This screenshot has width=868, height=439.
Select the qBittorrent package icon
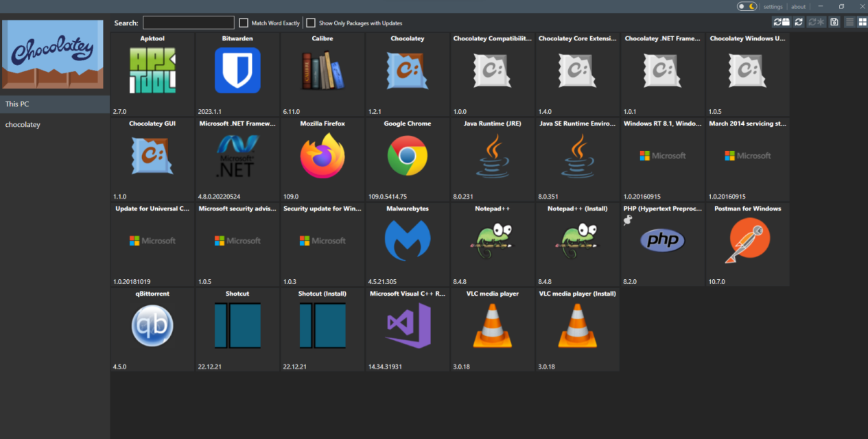(x=152, y=326)
